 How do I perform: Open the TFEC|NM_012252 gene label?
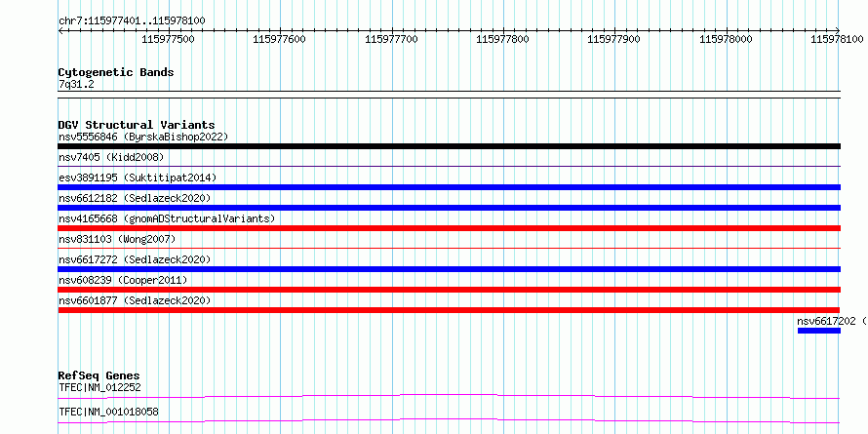[99, 387]
